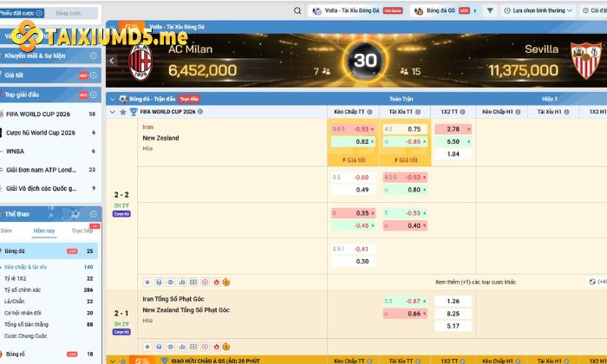The width and height of the screenshot is (607, 364).
Task: Toggle eye icon in Iran match row
Action: [x=170, y=282]
